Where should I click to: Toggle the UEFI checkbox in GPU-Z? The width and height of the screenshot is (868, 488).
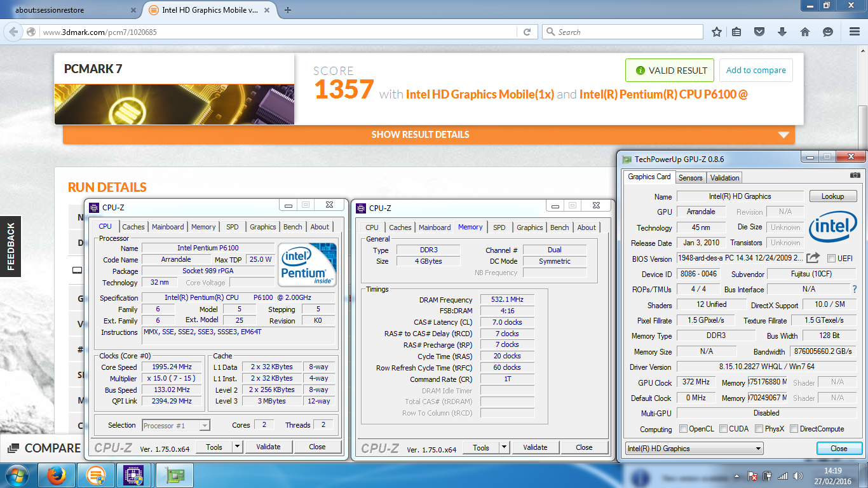coord(832,259)
